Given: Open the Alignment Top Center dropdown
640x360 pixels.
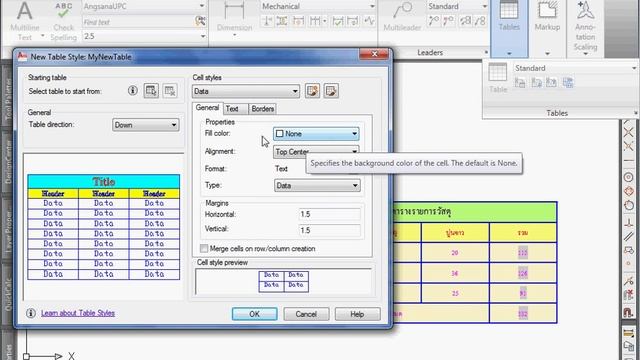Looking at the screenshot, I should 316,151.
